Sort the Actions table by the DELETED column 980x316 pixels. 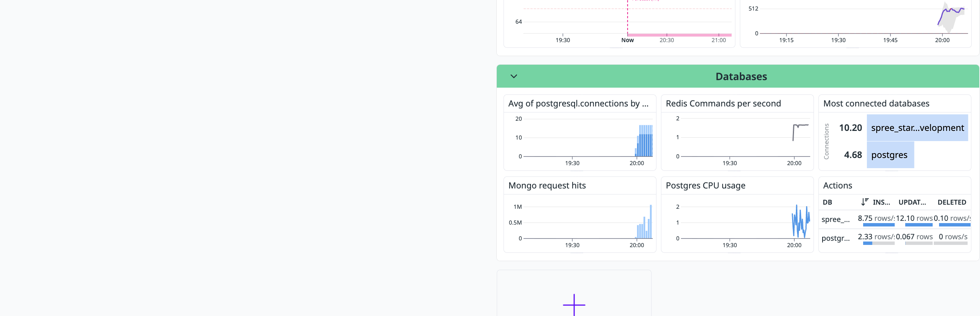click(951, 202)
